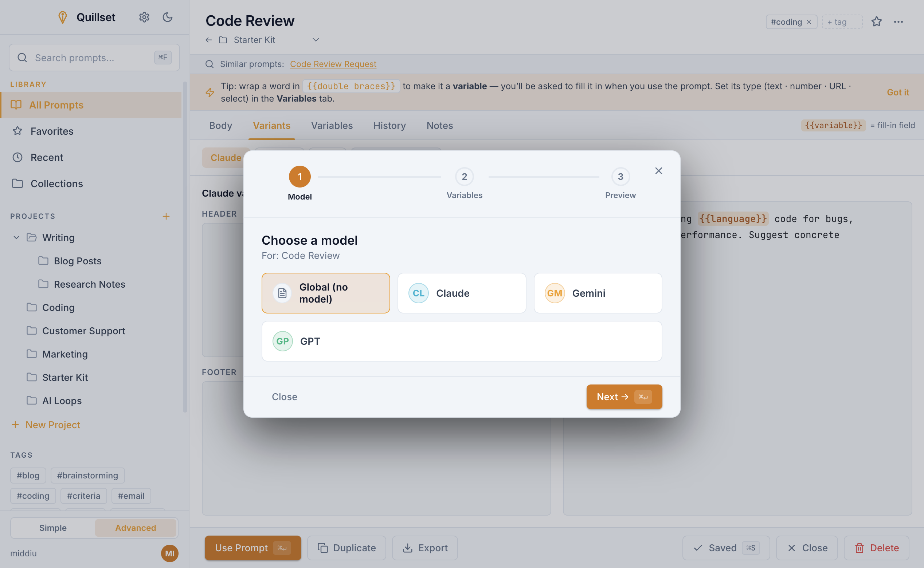This screenshot has width=924, height=568.
Task: Go to step 2 Variables
Action: (464, 183)
